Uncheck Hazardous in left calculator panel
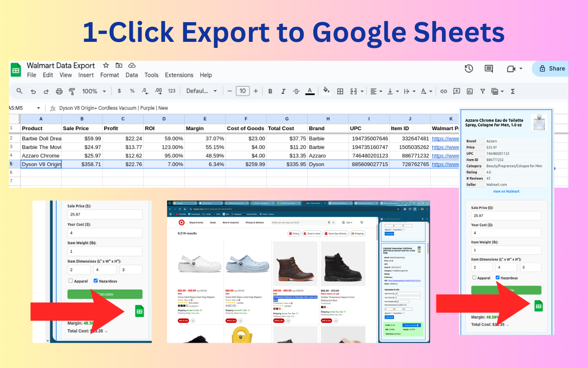 pos(96,281)
